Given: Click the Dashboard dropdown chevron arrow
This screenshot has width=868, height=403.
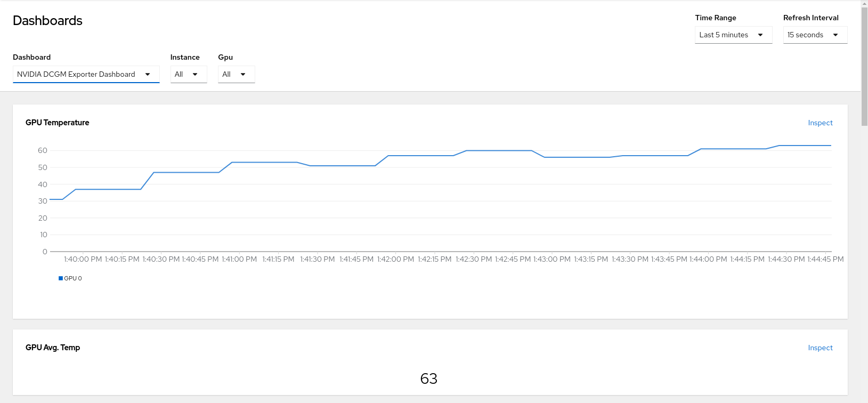Looking at the screenshot, I should pos(148,74).
